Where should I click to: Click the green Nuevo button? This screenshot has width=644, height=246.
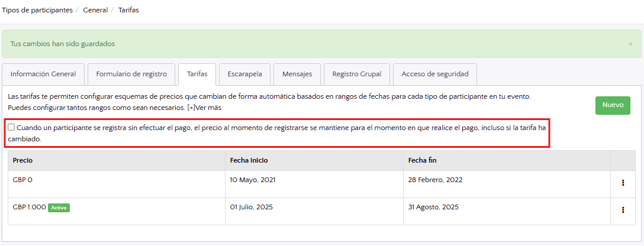click(x=613, y=105)
